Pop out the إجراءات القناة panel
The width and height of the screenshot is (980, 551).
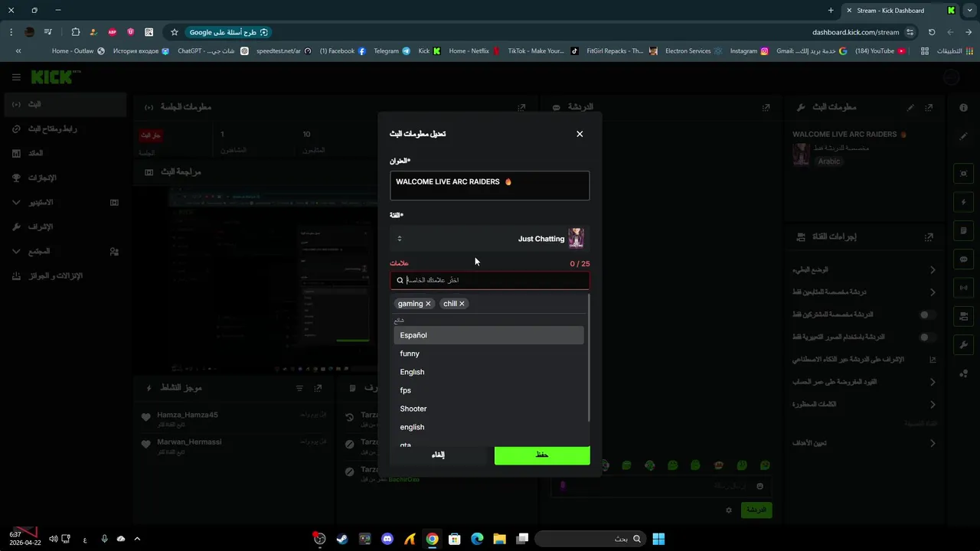tap(929, 237)
